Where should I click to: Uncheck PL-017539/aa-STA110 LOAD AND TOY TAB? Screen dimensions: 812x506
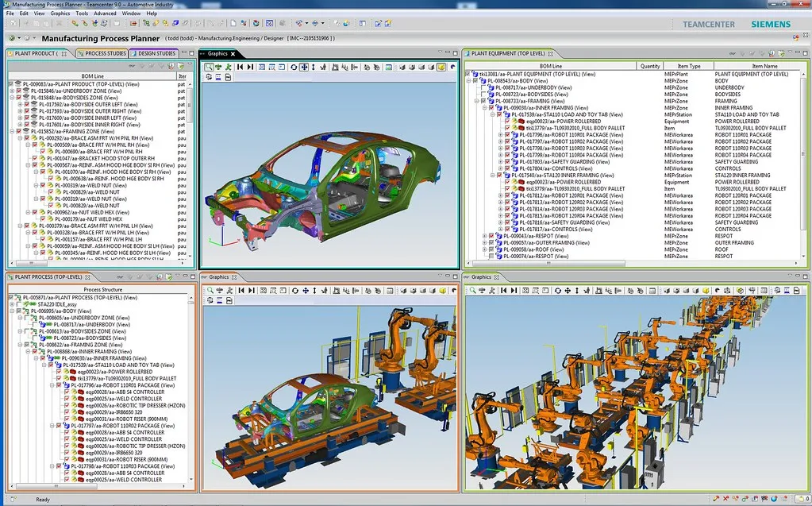(500, 114)
